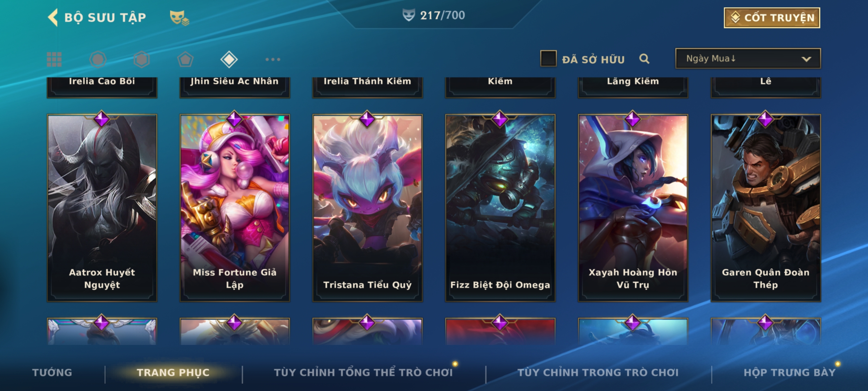868x391 pixels.
Task: Choose the Garen Quân Đoàn Thép skin
Action: point(766,208)
